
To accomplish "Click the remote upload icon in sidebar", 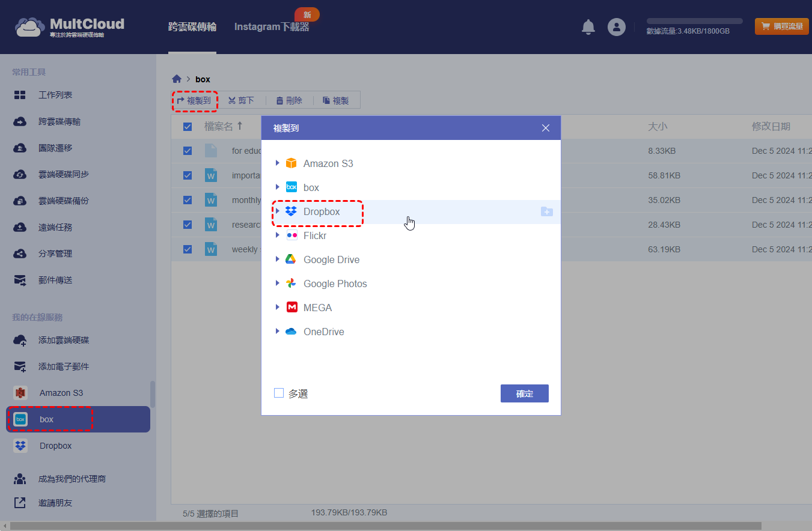I will click(20, 227).
